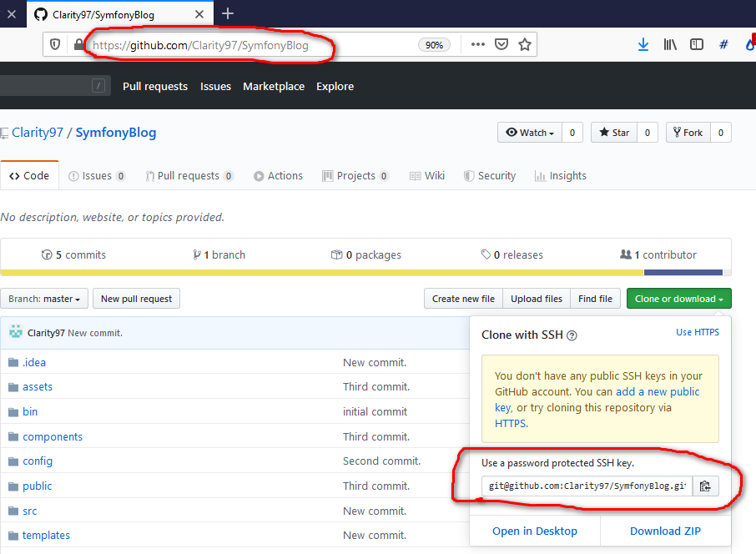The height and width of the screenshot is (554, 756).
Task: View the 1 branch list
Action: (x=219, y=254)
